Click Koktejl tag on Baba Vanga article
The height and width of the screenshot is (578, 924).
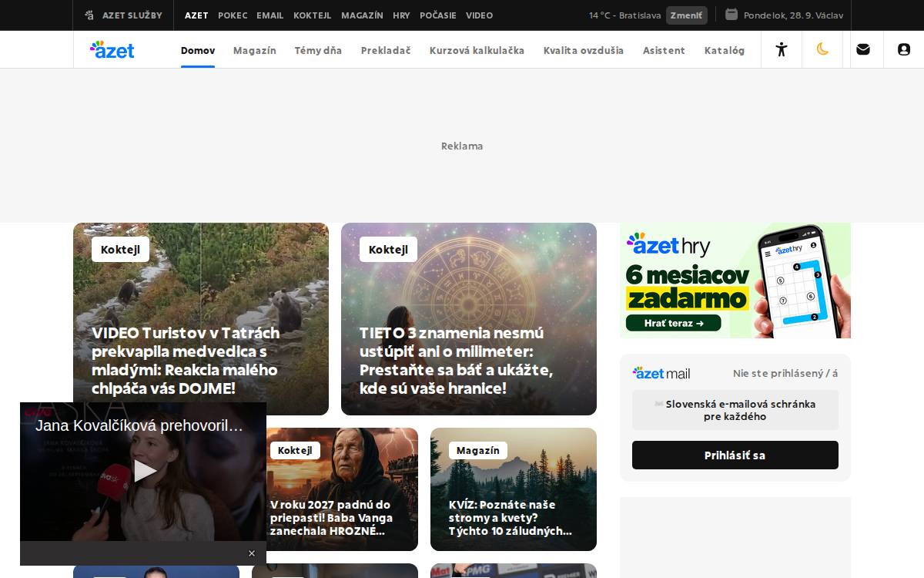click(x=295, y=450)
